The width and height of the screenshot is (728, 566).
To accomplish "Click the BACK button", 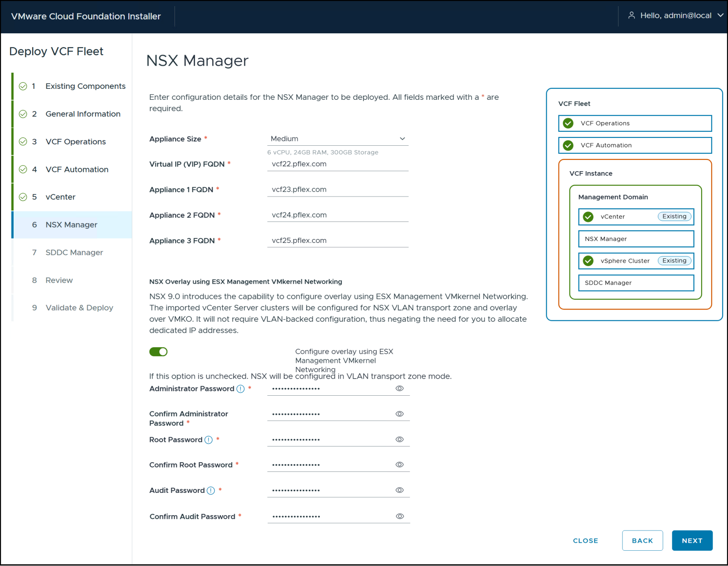I will coord(643,541).
